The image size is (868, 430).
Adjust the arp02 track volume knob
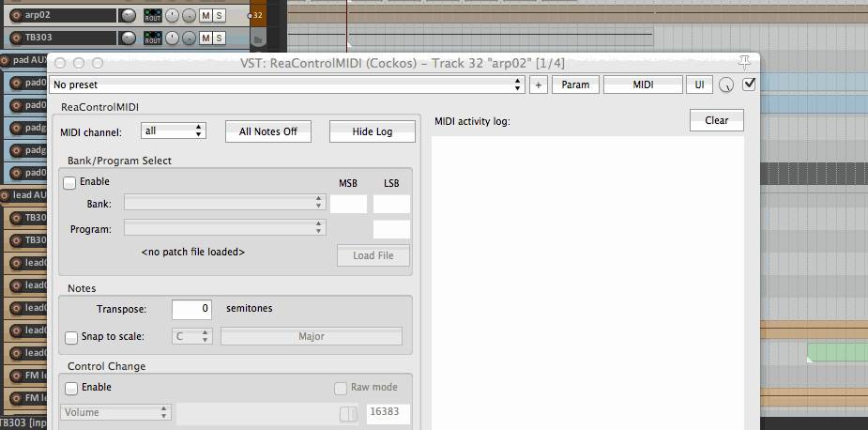(x=128, y=16)
